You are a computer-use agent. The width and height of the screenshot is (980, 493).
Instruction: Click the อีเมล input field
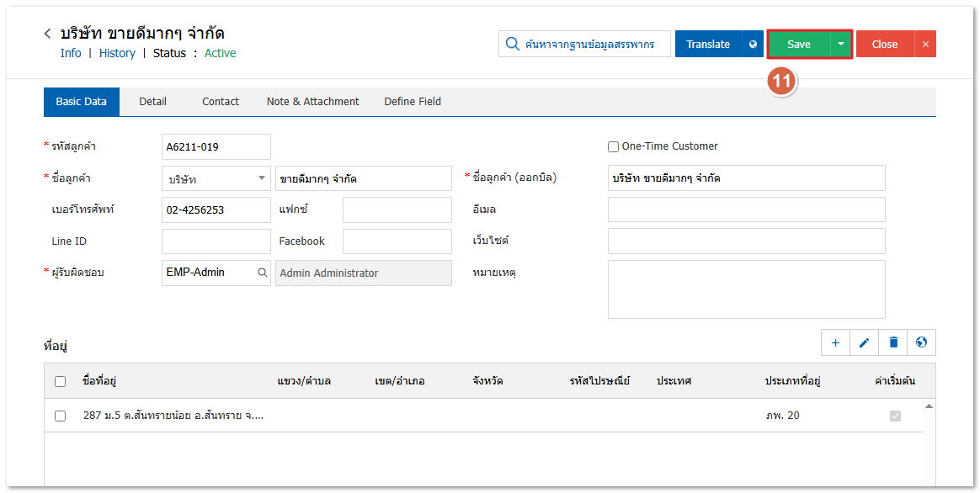click(746, 209)
